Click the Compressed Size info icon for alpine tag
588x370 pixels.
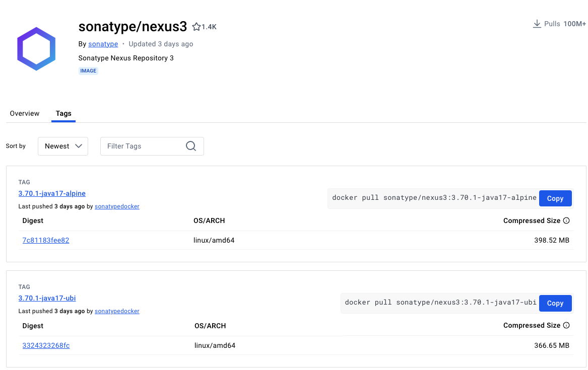566,220
